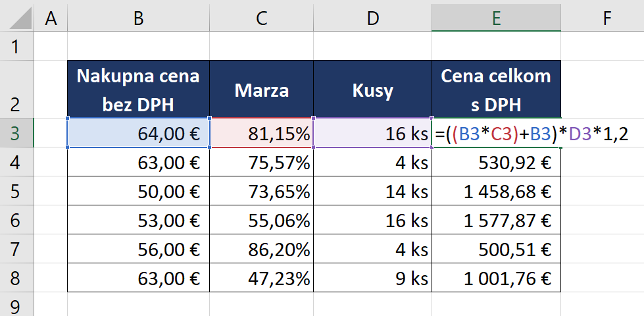
Task: Select the 86,20% margin cell
Action: point(261,250)
